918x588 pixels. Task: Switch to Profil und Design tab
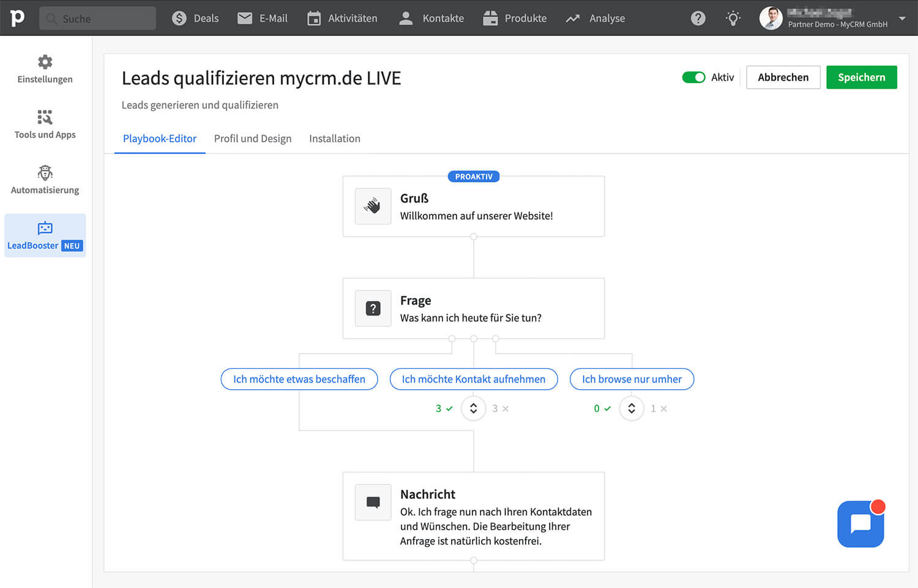coord(253,138)
